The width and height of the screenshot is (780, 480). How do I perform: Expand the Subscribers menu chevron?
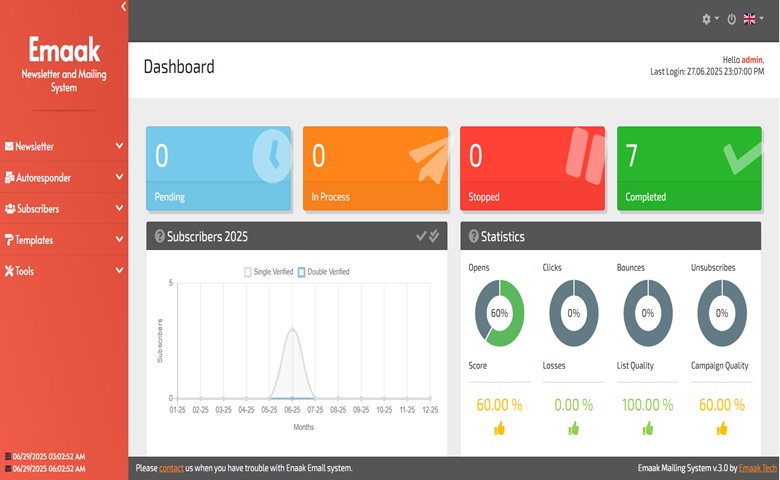click(119, 208)
